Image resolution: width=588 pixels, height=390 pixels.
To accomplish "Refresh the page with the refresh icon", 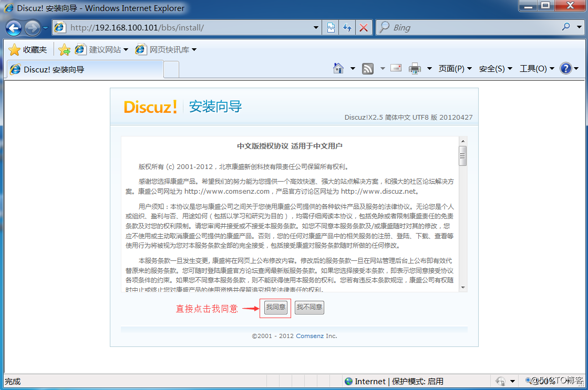I will pos(347,28).
